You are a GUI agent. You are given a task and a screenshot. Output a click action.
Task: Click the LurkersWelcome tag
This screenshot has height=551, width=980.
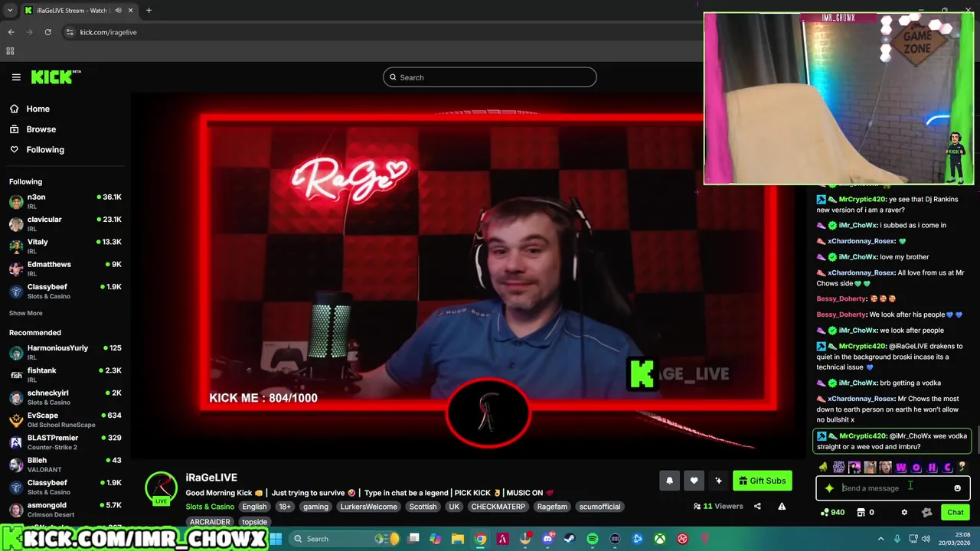368,507
